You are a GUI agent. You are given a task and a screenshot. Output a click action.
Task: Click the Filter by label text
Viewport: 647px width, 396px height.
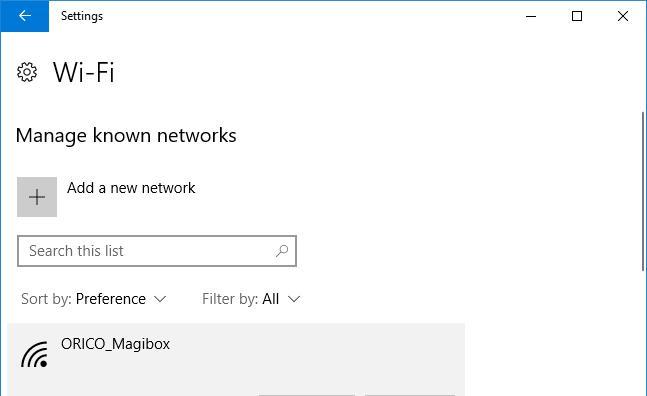(x=230, y=299)
